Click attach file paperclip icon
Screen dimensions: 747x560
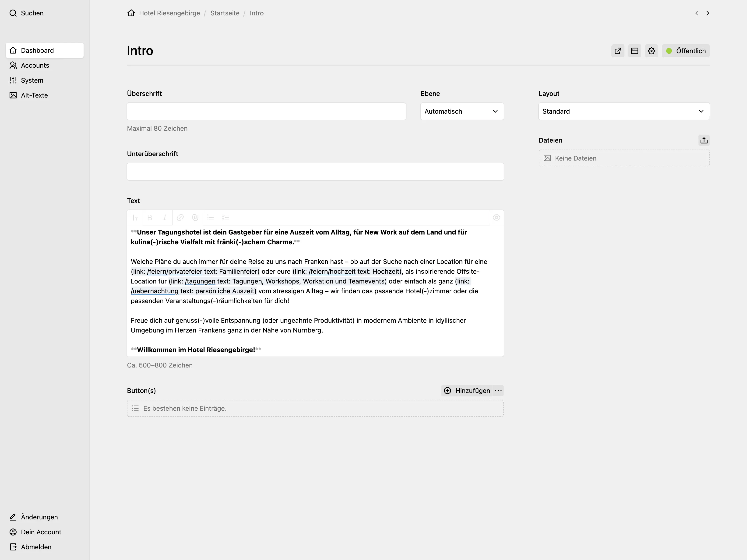pyautogui.click(x=195, y=218)
